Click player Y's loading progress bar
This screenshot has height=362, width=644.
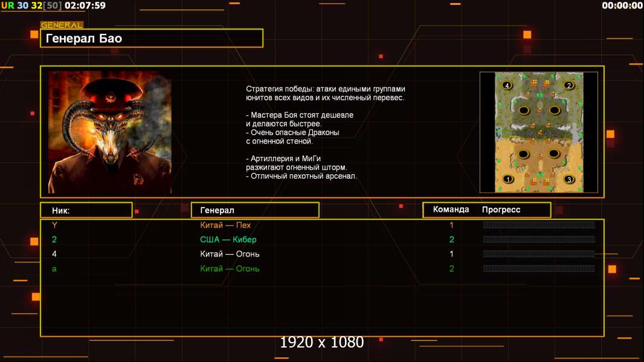point(539,224)
